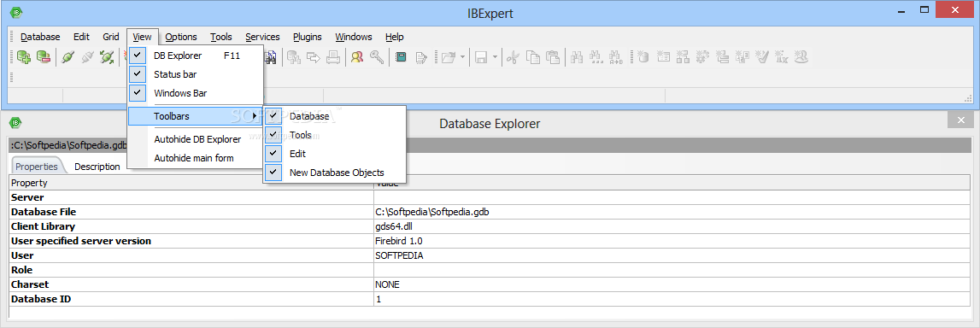Click the new object gear icon
The image size is (980, 328).
pyautogui.click(x=702, y=57)
